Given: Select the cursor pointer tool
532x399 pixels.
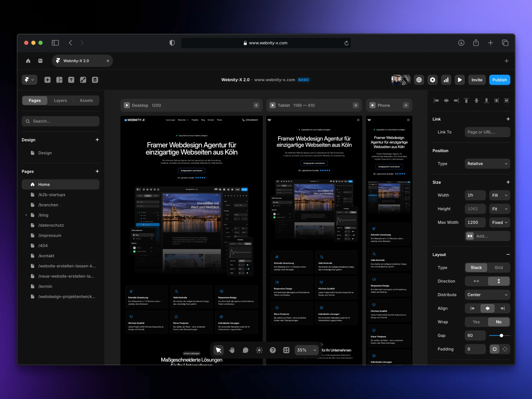Looking at the screenshot, I should (218, 350).
